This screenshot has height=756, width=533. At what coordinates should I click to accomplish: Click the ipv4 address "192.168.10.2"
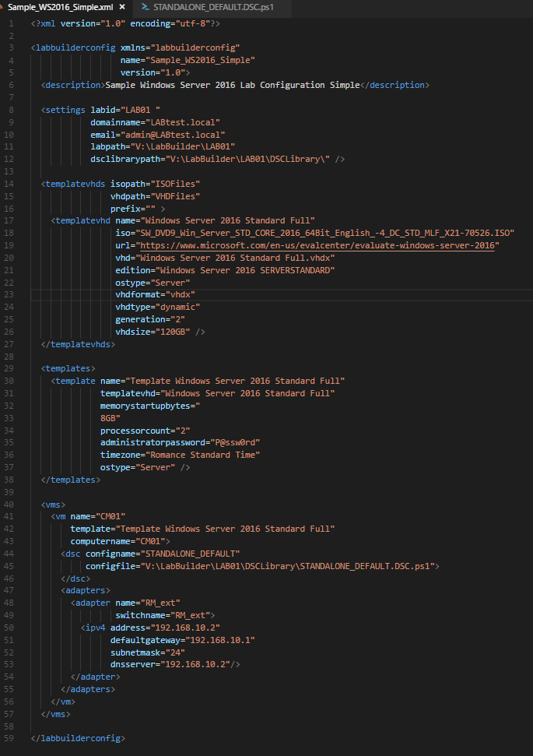point(185,628)
